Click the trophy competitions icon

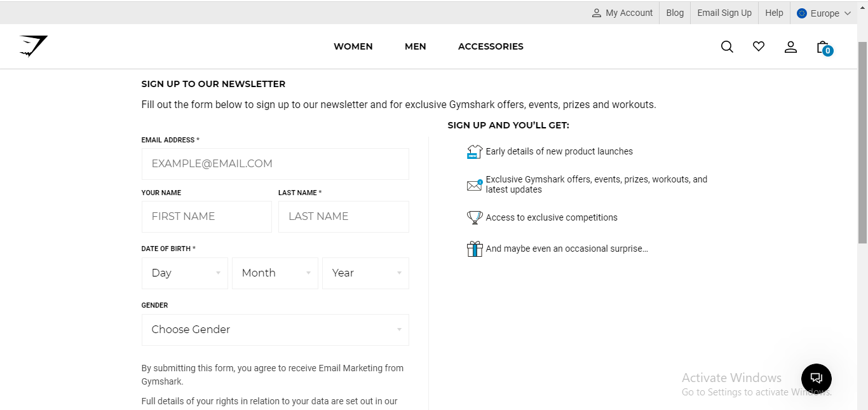pyautogui.click(x=475, y=217)
